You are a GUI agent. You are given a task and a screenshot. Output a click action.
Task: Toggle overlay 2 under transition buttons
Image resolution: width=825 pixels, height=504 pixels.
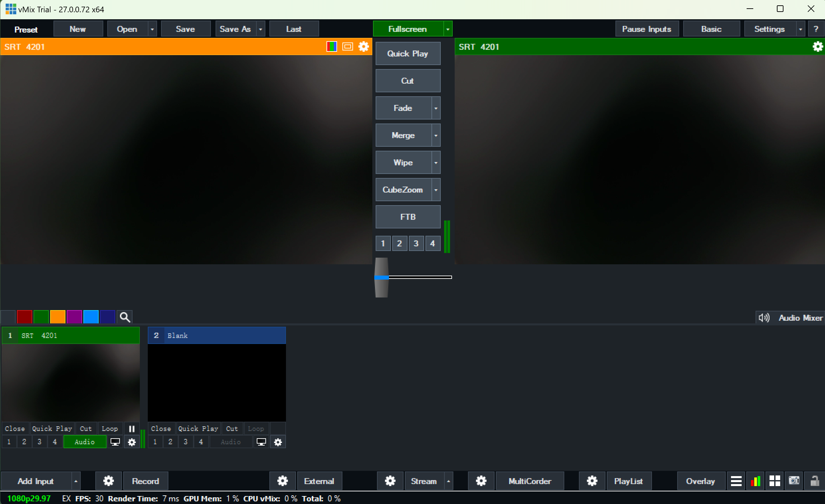(x=400, y=243)
